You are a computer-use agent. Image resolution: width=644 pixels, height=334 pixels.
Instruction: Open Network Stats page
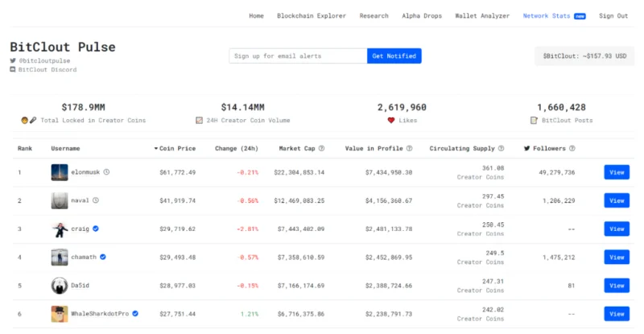click(547, 15)
